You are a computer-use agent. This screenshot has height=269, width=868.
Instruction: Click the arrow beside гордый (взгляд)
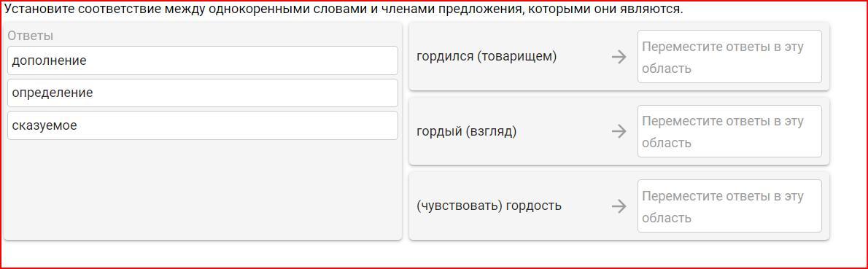[x=619, y=131]
